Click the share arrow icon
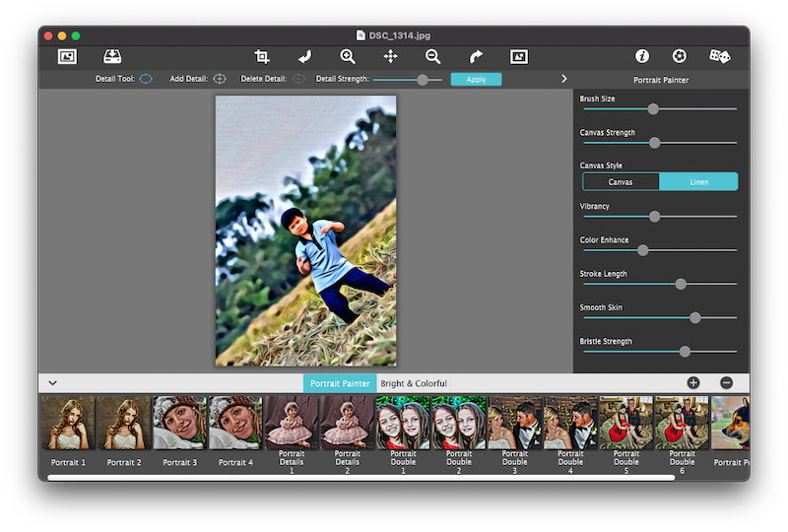The height and width of the screenshot is (532, 788). pyautogui.click(x=476, y=57)
